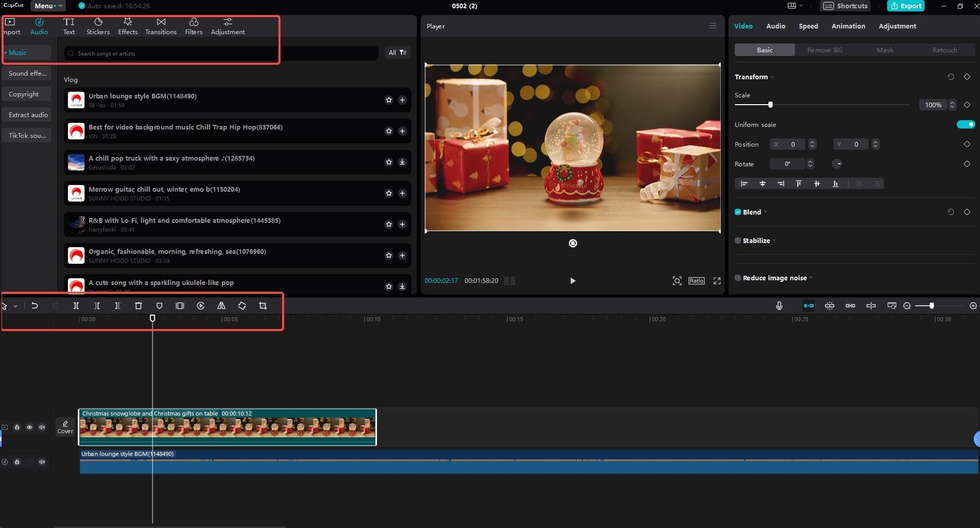Split the clip at the playhead
Screen dimensions: 980x528
pos(76,306)
